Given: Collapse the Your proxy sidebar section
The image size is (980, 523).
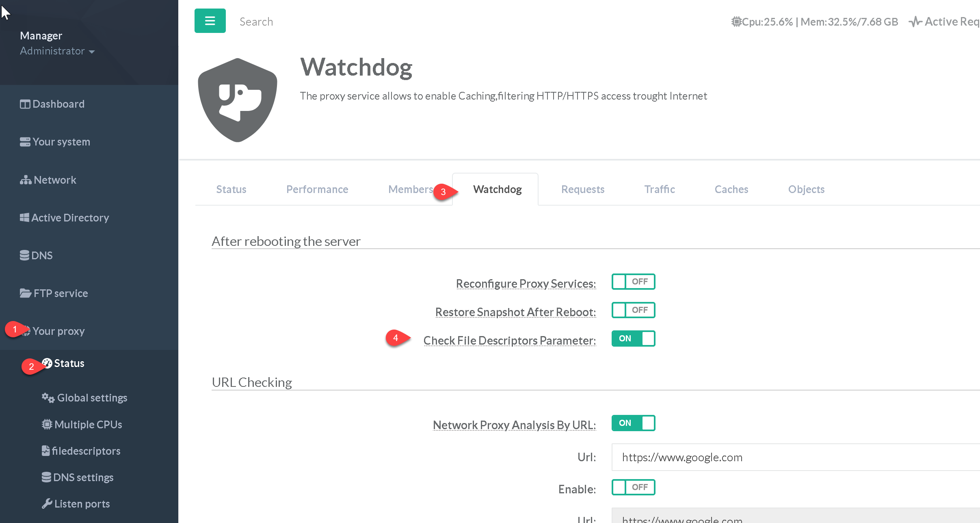Looking at the screenshot, I should click(x=58, y=331).
